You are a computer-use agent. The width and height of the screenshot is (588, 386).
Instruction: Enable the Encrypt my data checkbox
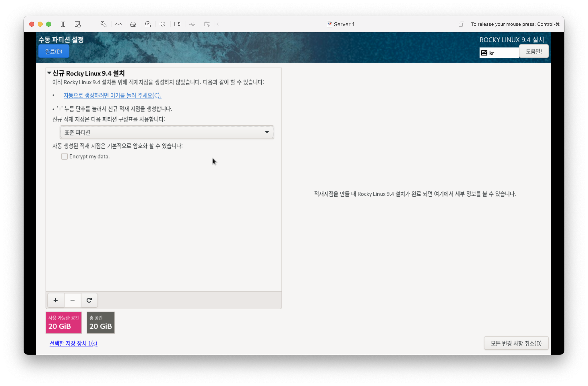pyautogui.click(x=64, y=156)
